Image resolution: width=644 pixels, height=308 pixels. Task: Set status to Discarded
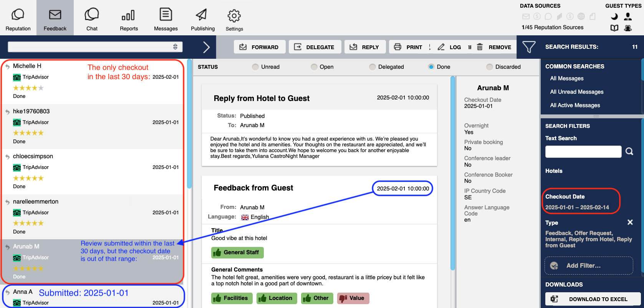coord(489,67)
